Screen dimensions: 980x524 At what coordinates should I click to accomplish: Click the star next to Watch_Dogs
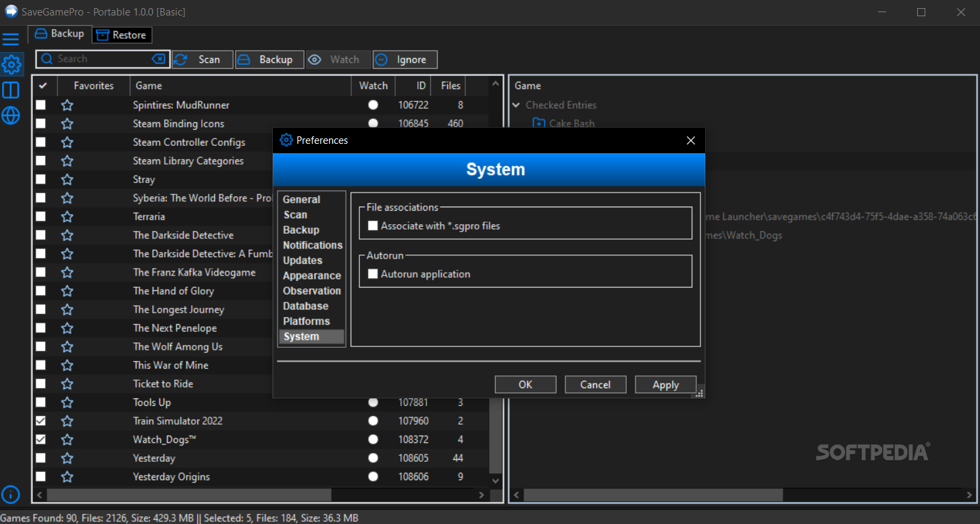click(x=67, y=440)
